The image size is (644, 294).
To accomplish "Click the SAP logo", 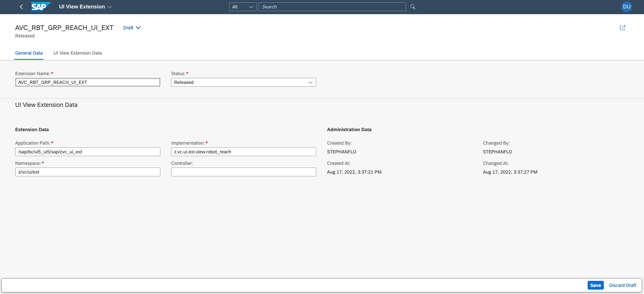I will click(41, 7).
